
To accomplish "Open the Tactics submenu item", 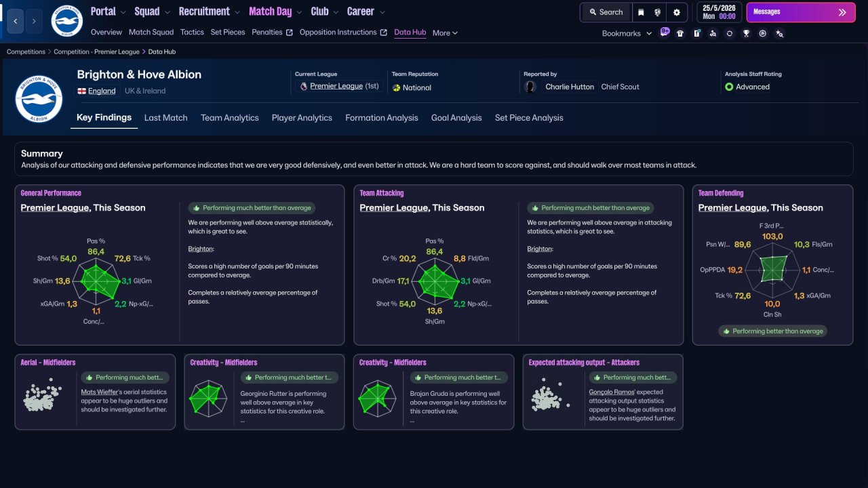I will (x=192, y=33).
